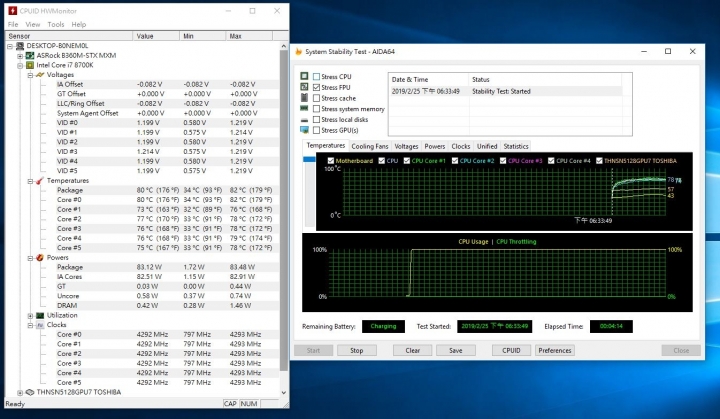Click the Stop button
The width and height of the screenshot is (720, 419).
pos(357,350)
